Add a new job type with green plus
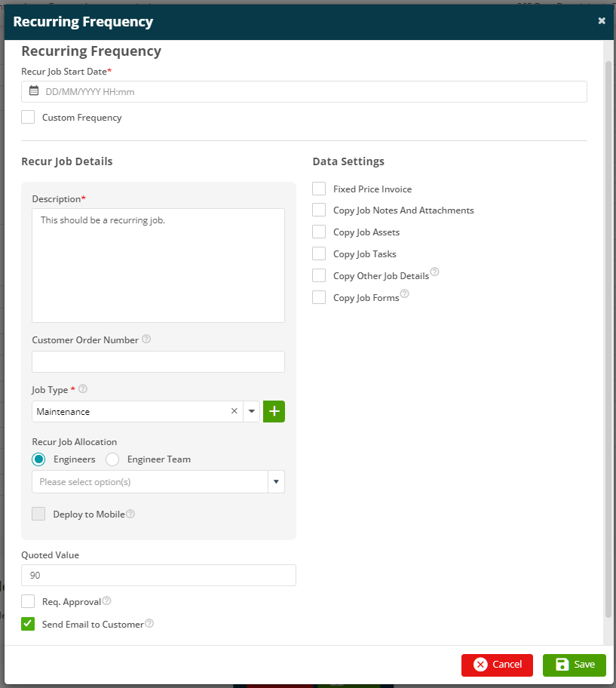This screenshot has height=688, width=616. 274,412
